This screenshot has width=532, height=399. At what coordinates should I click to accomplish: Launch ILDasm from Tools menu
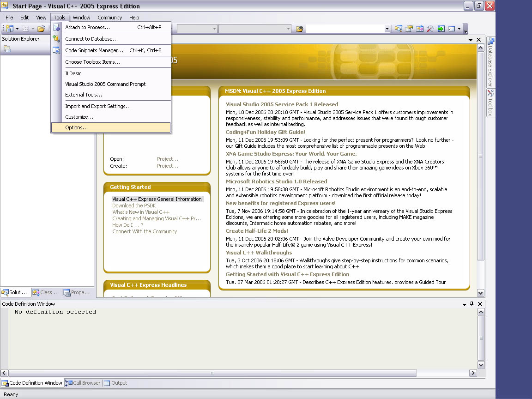111,73
